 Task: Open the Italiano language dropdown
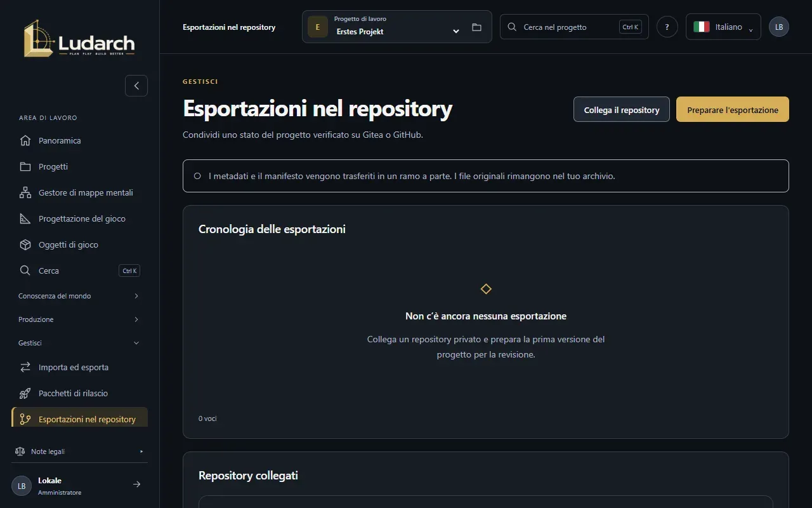[723, 27]
